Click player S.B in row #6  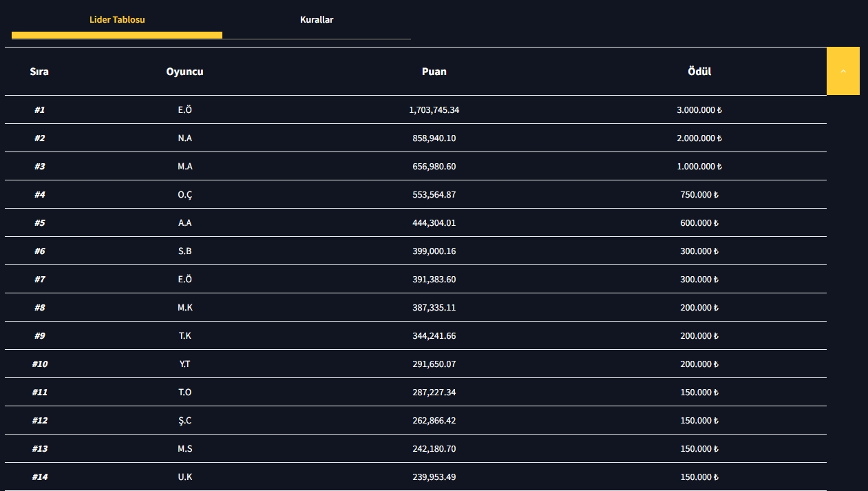[184, 251]
